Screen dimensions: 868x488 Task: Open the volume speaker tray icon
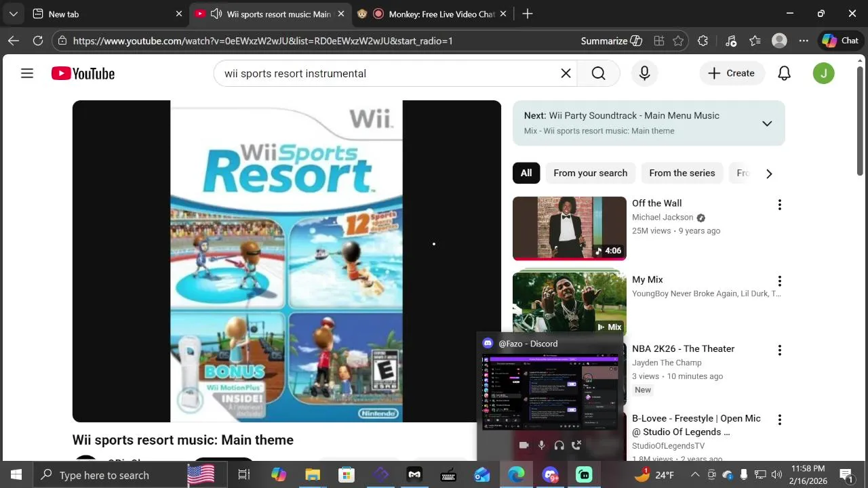[x=776, y=474]
